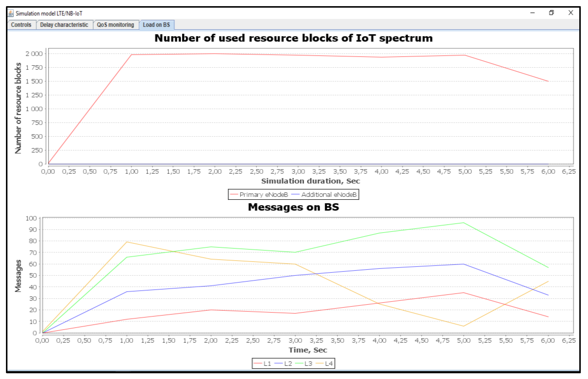Close the Simulation model LTE/NB-IoT window
This screenshot has height=379, width=588.
[571, 13]
